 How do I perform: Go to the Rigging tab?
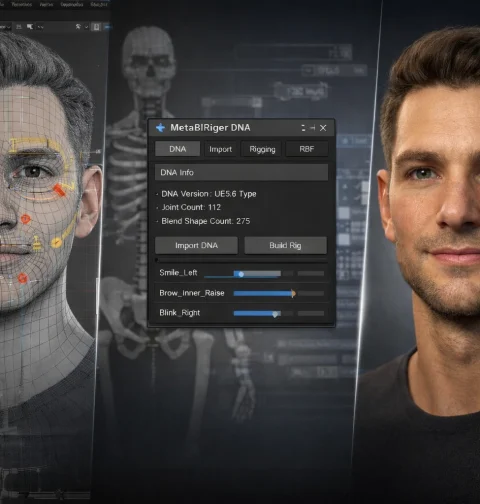point(263,149)
